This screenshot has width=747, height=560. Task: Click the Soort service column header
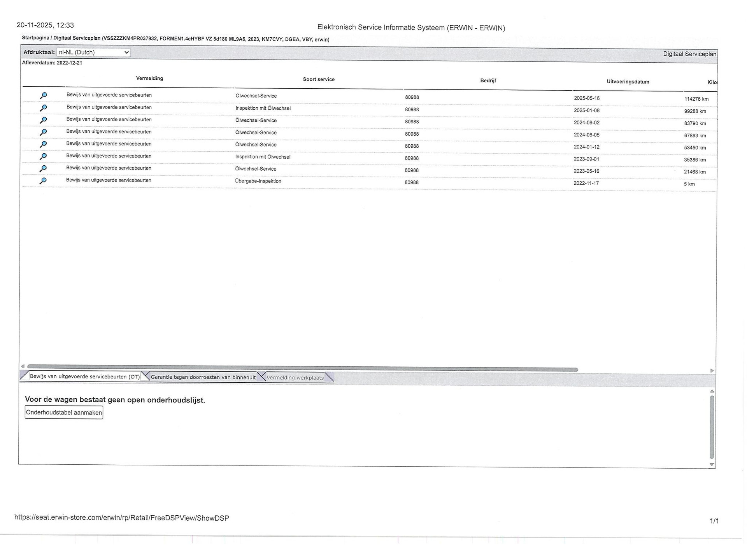tap(319, 79)
